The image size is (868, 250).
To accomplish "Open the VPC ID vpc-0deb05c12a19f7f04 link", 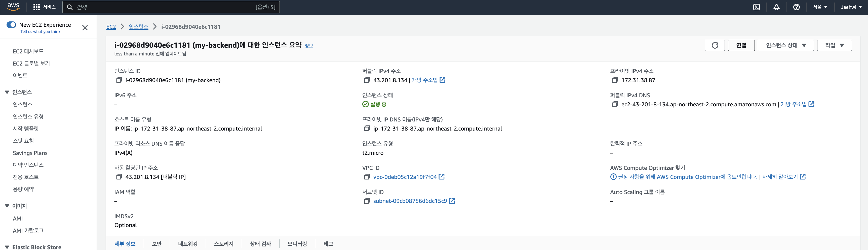I will click(408, 177).
